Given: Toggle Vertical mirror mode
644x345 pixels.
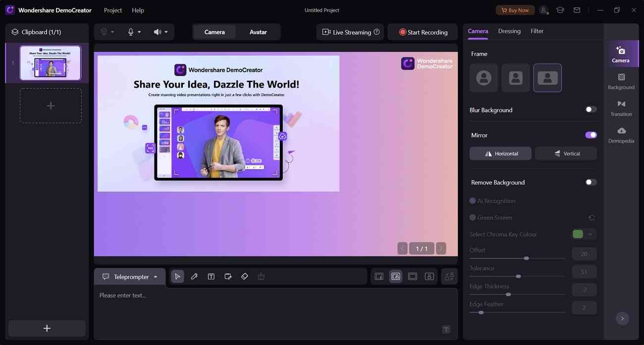Looking at the screenshot, I should click(566, 153).
